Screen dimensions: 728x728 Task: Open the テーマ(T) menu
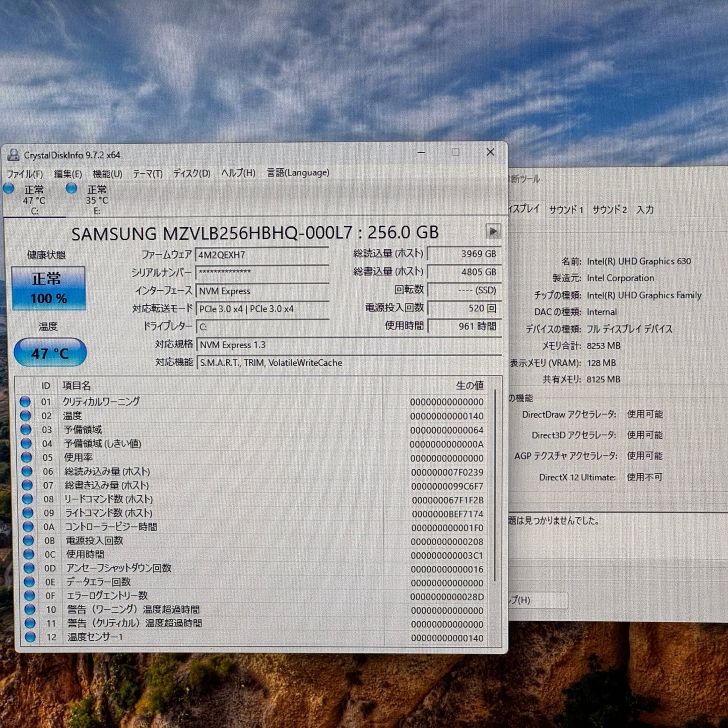[148, 174]
